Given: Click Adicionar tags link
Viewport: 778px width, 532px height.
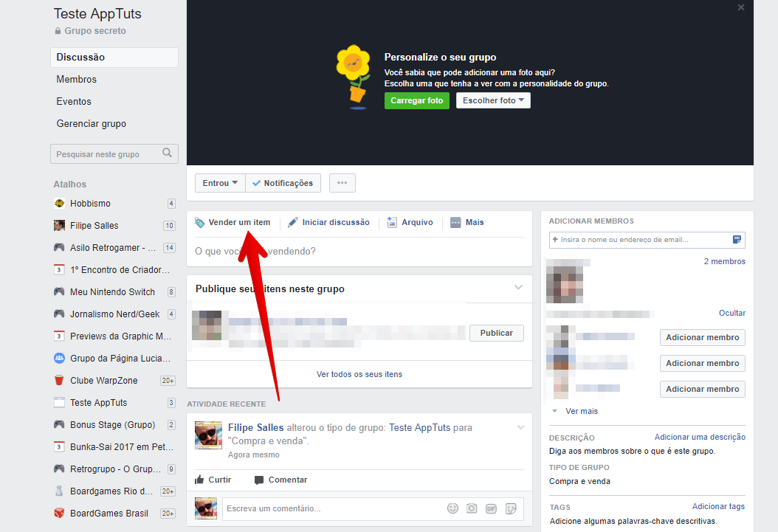Looking at the screenshot, I should click(718, 506).
